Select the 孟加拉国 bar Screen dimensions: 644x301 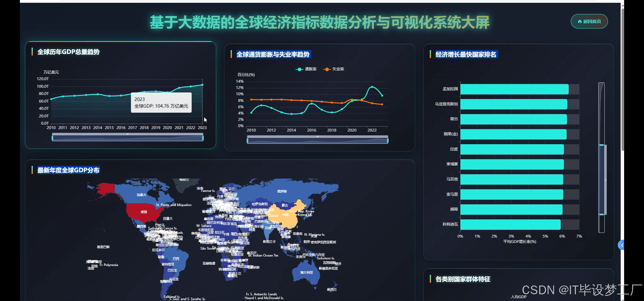pos(515,89)
